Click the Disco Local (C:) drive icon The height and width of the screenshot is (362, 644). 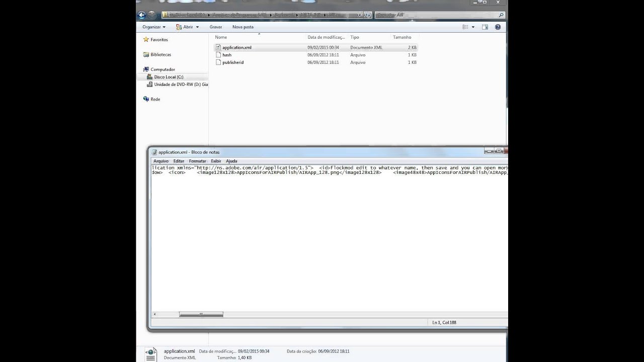(x=149, y=77)
